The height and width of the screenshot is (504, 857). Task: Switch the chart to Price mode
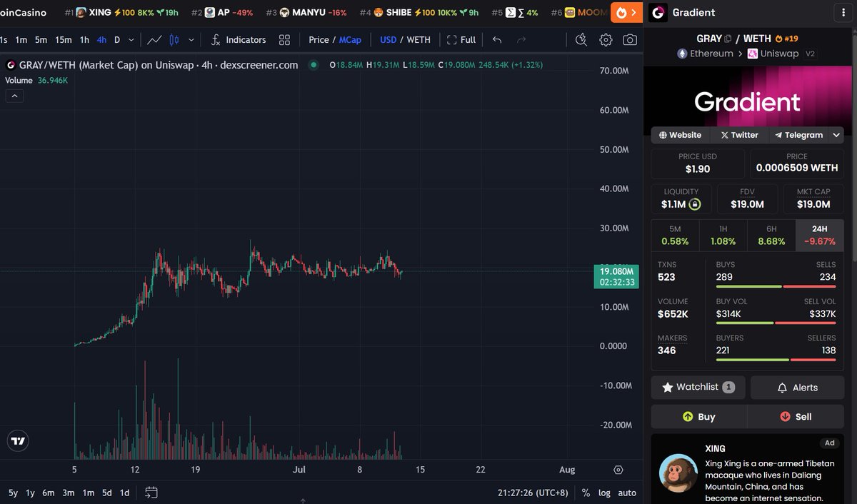coord(319,40)
